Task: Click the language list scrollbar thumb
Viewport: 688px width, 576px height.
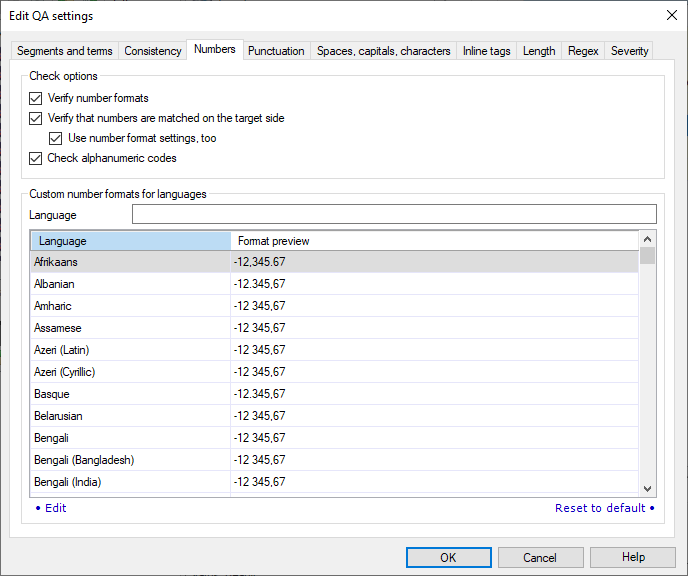Action: (647, 255)
